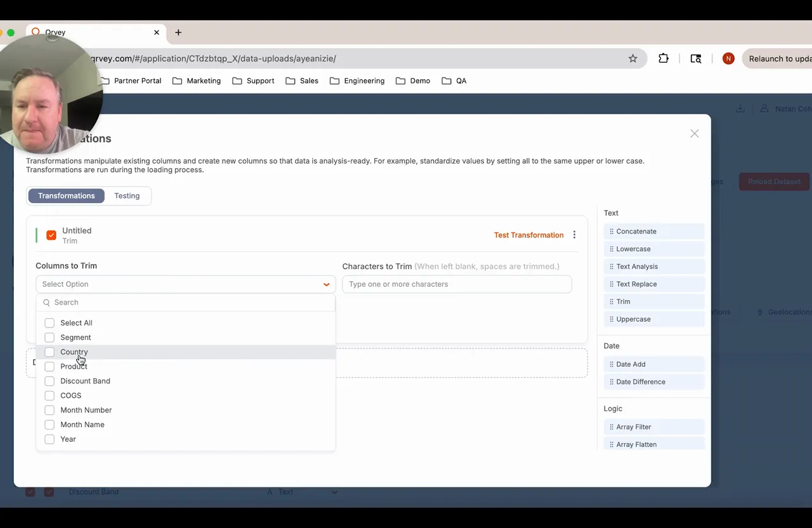Viewport: 812px width, 528px height.
Task: Open the three-dot menu beside Test Transformation
Action: 574,235
